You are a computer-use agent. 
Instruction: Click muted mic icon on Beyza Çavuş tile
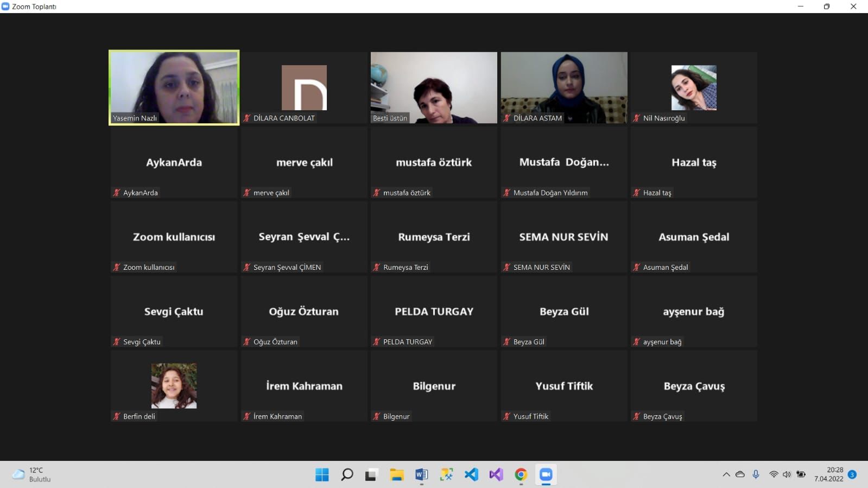pyautogui.click(x=636, y=416)
